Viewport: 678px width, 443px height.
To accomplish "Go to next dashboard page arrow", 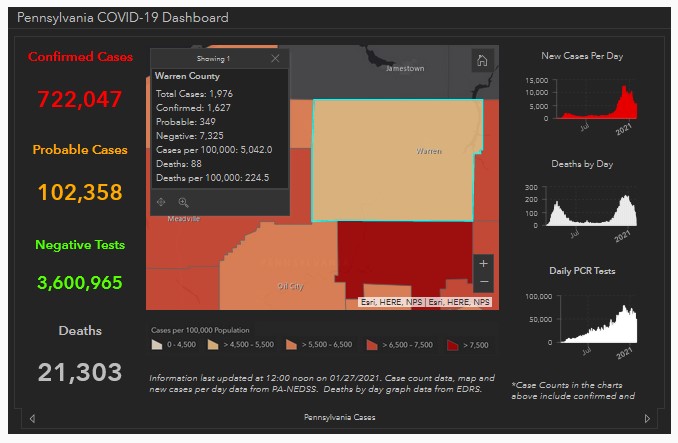I will [x=647, y=418].
